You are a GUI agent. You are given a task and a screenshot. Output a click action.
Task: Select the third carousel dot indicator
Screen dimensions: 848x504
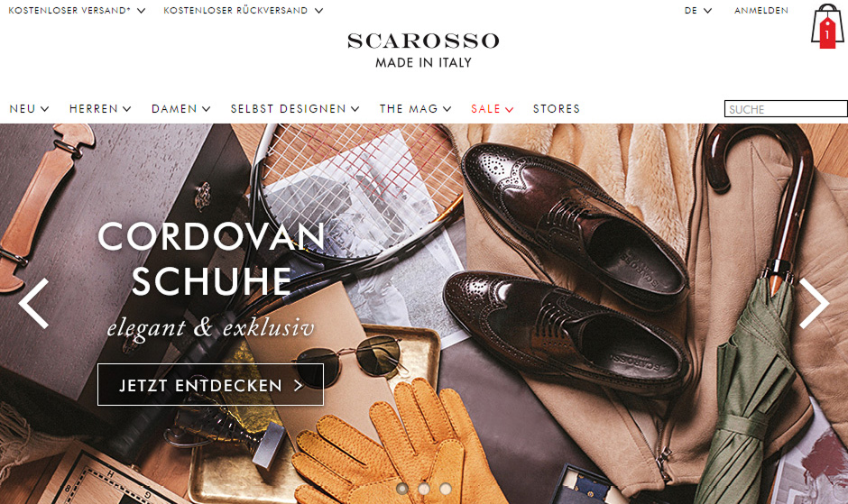[446, 489]
